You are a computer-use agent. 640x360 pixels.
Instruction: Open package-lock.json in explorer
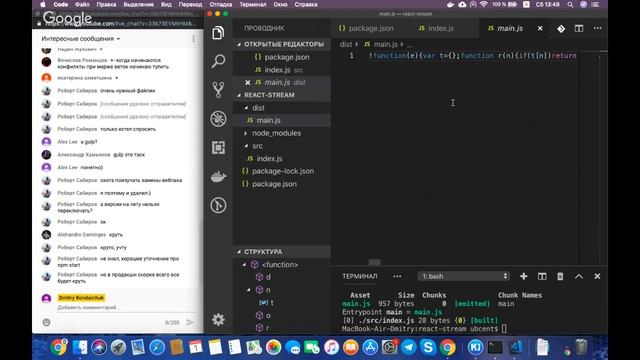pyautogui.click(x=282, y=171)
